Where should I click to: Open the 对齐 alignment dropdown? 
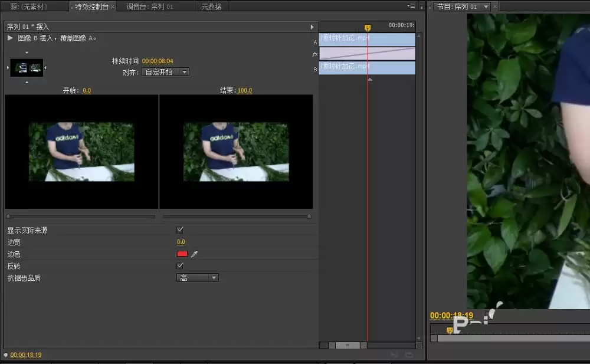pyautogui.click(x=166, y=72)
